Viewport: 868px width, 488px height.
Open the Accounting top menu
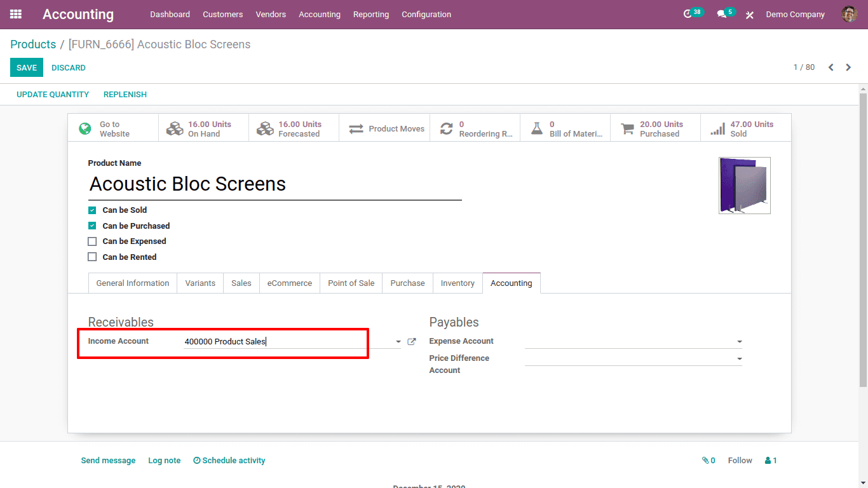(320, 14)
